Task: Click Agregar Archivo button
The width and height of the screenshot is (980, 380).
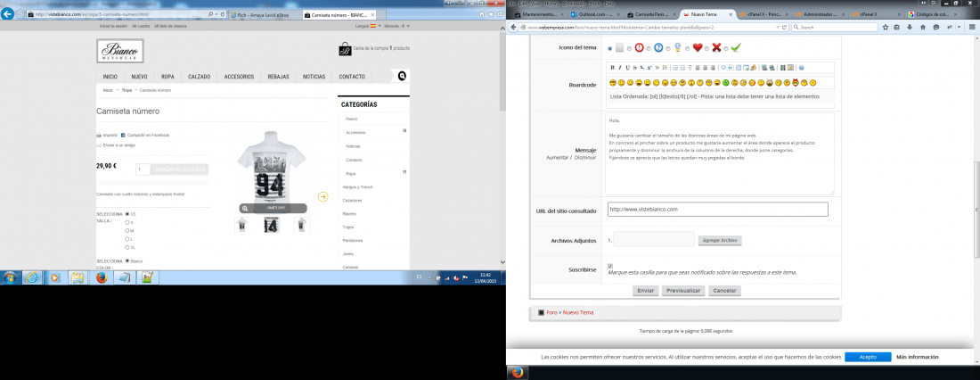Action: coord(720,240)
